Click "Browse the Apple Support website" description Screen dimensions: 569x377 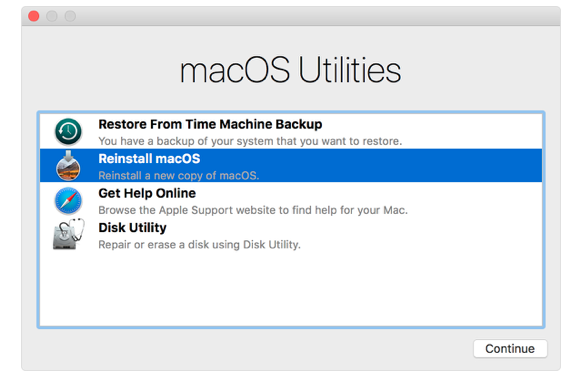pyautogui.click(x=253, y=210)
